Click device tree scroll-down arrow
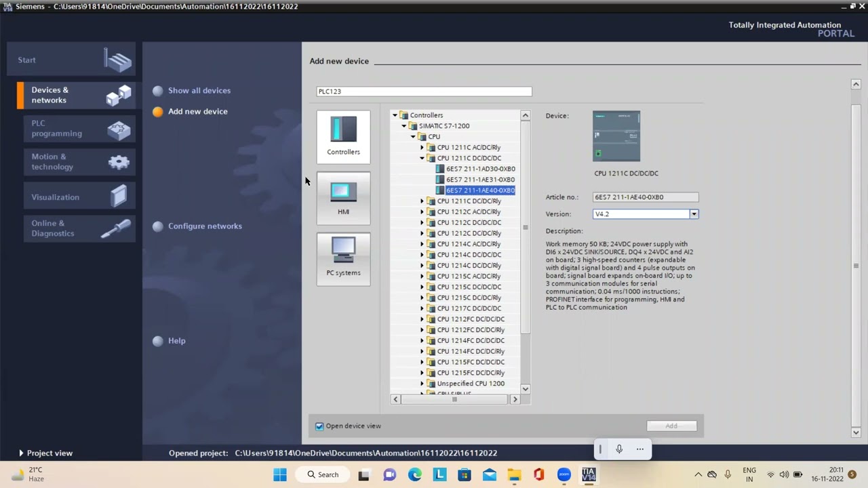The image size is (868, 488). (525, 388)
